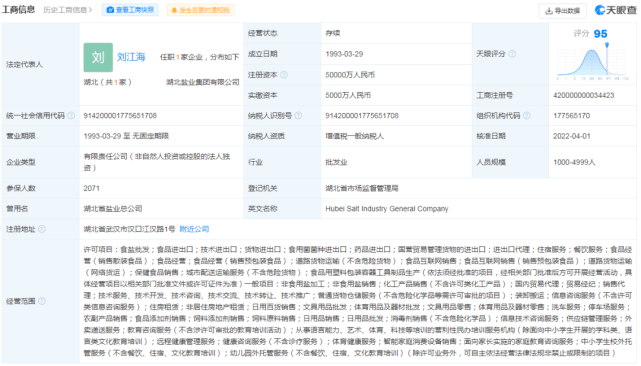Click help icon next to 注册资本
641x366 pixels.
tap(284, 75)
